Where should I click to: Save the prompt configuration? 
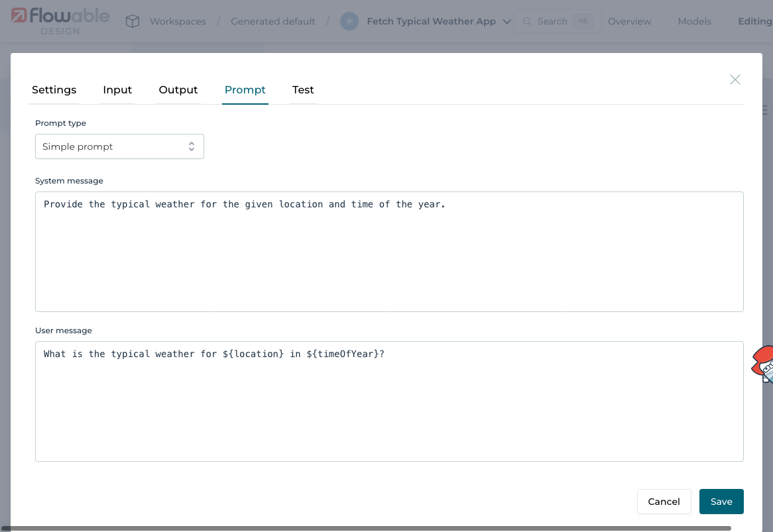point(721,502)
